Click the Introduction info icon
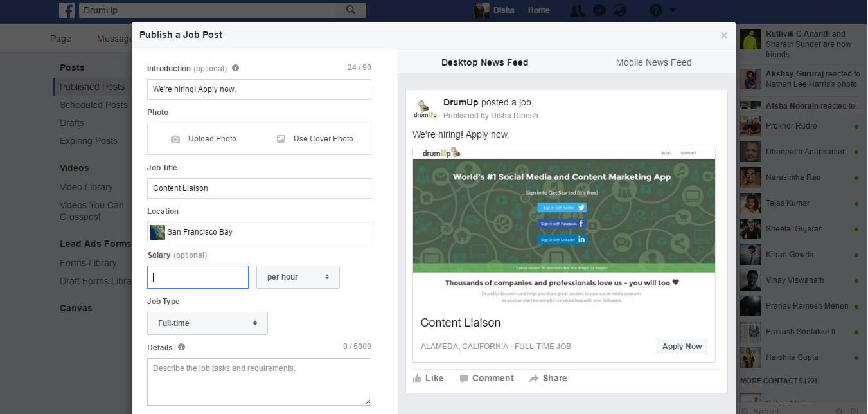The image size is (868, 414). click(235, 68)
